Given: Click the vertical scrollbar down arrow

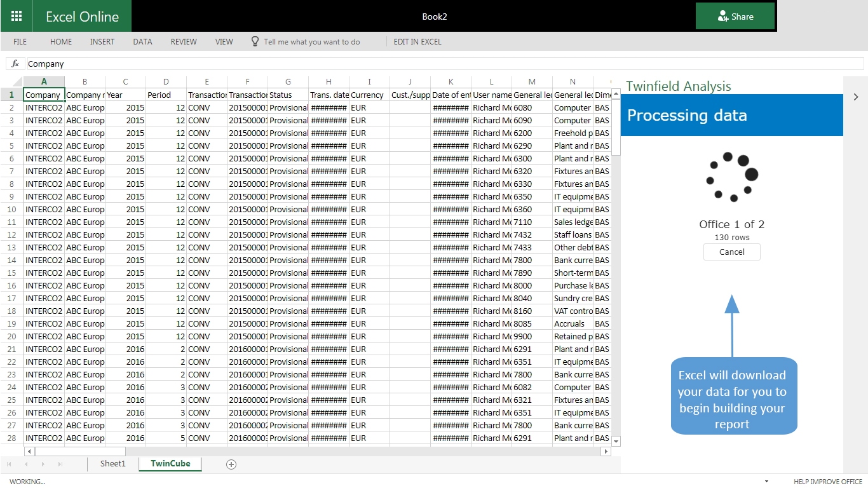Looking at the screenshot, I should (x=616, y=441).
